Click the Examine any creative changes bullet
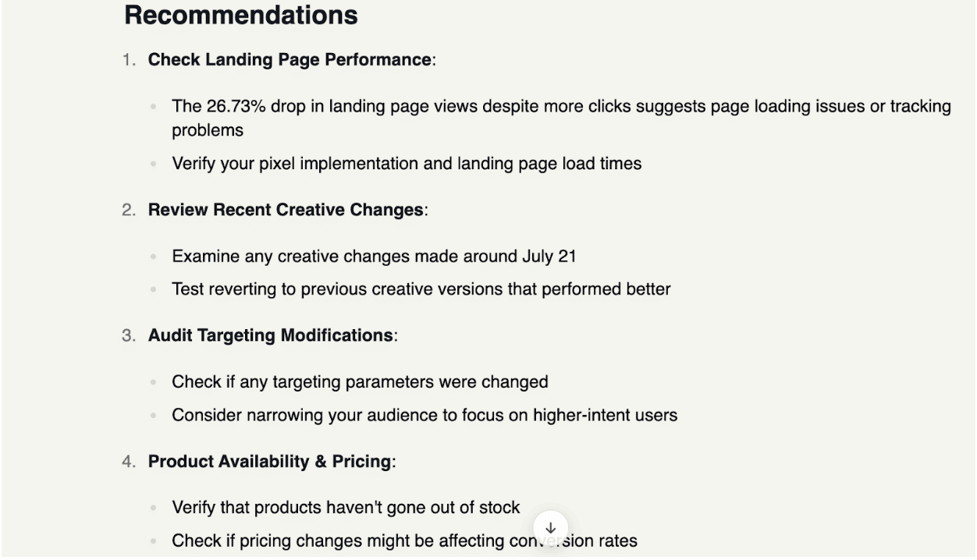Screen dimensions: 977x560 pyautogui.click(x=374, y=256)
